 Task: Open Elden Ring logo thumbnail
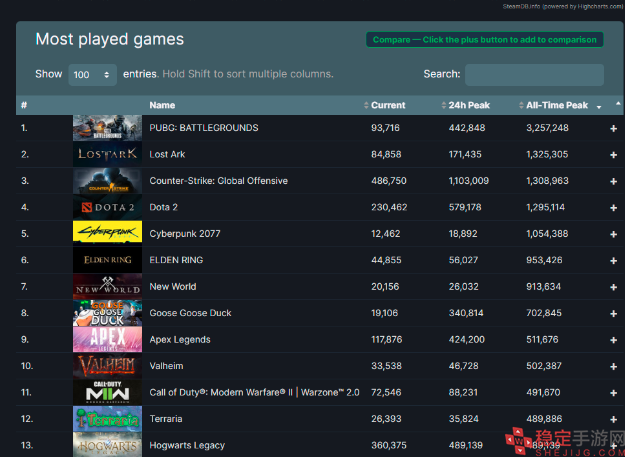click(x=107, y=260)
